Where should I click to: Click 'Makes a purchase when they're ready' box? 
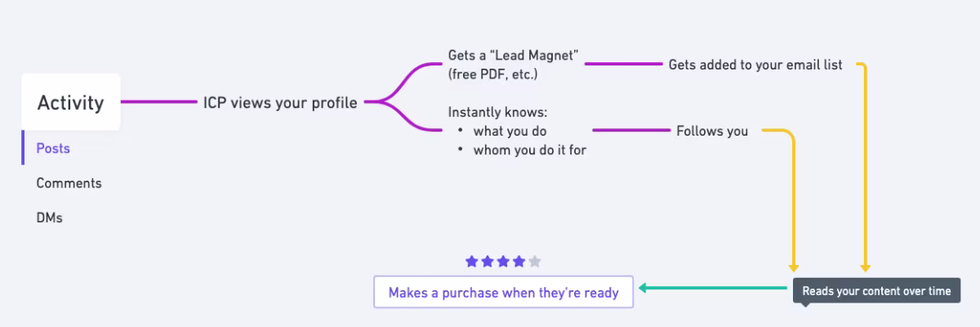(503, 292)
